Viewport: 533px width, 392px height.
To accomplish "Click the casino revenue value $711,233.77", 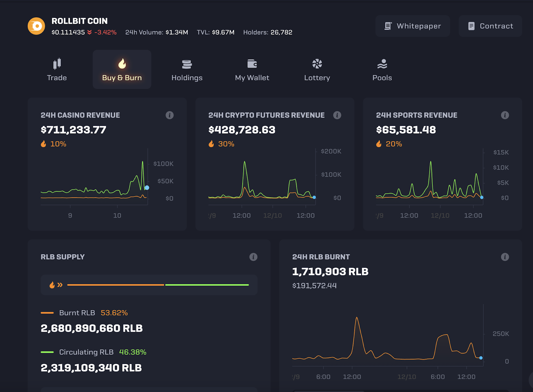I will [74, 130].
